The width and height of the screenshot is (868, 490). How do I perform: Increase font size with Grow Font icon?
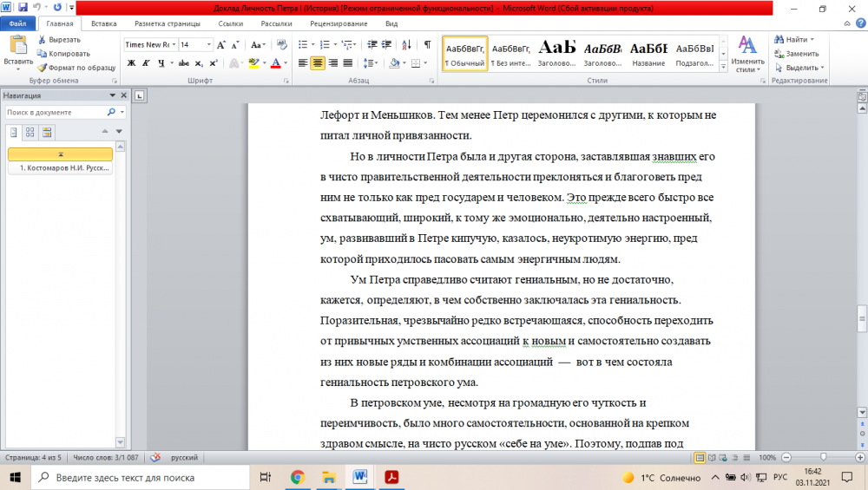(x=221, y=44)
